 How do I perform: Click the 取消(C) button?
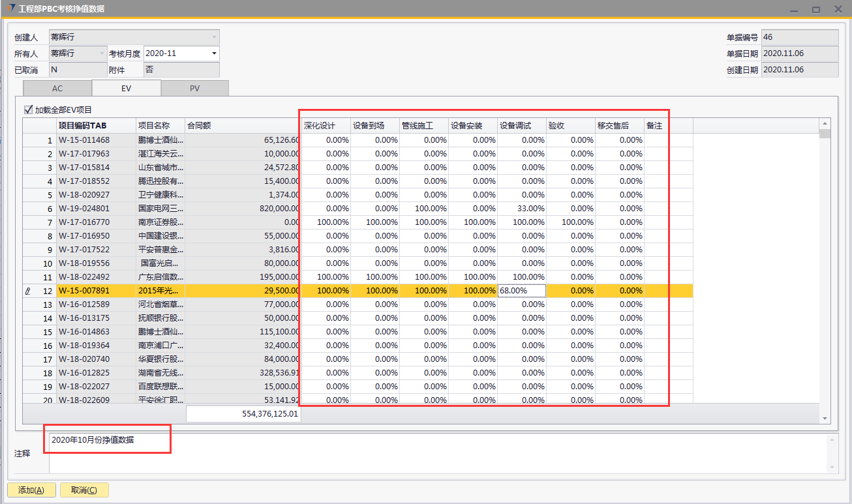84,490
